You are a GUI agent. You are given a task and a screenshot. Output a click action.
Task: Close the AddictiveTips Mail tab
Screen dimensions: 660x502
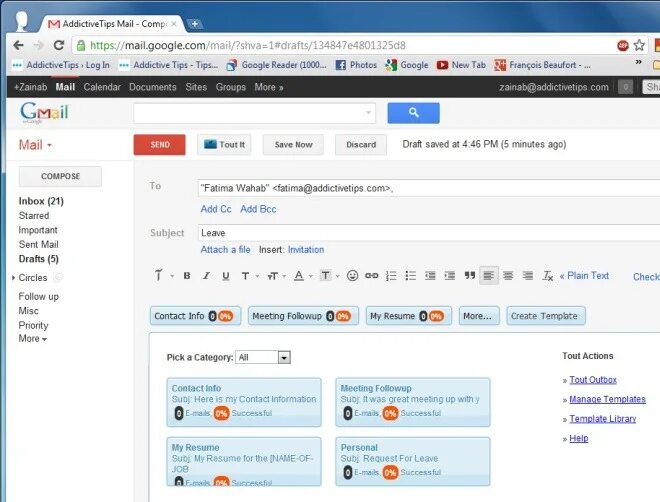[x=173, y=24]
